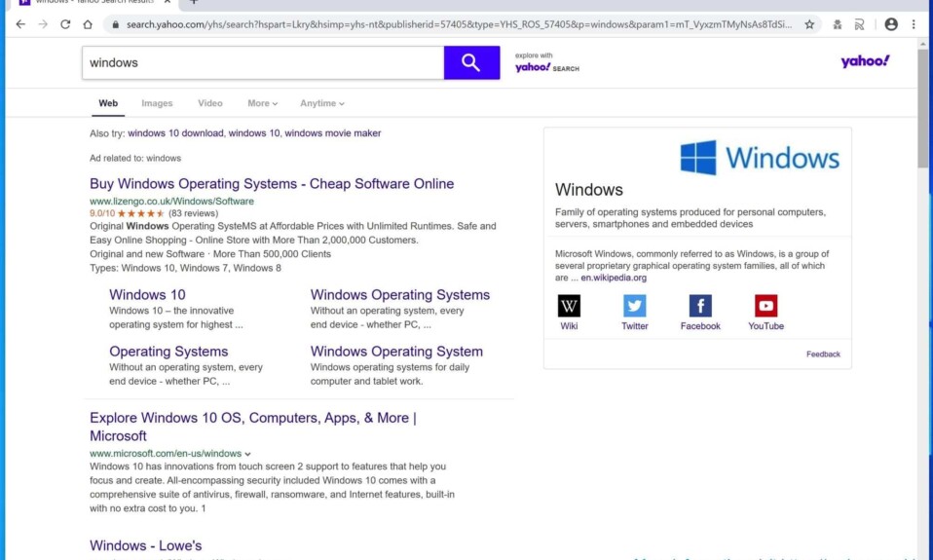Open the Windows Operating Systems sitelink
Image resolution: width=933 pixels, height=560 pixels.
click(400, 294)
